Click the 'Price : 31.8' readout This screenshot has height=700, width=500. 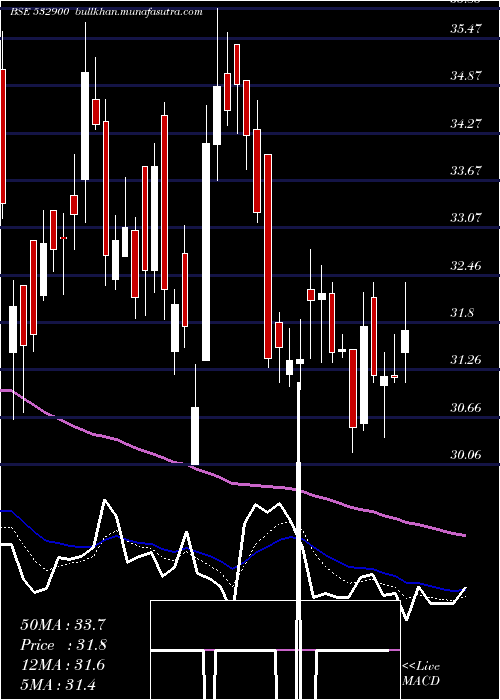[63, 645]
